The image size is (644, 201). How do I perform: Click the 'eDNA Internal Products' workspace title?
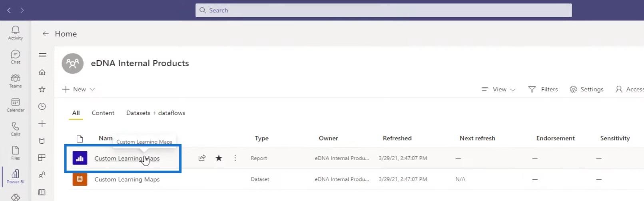coord(140,63)
